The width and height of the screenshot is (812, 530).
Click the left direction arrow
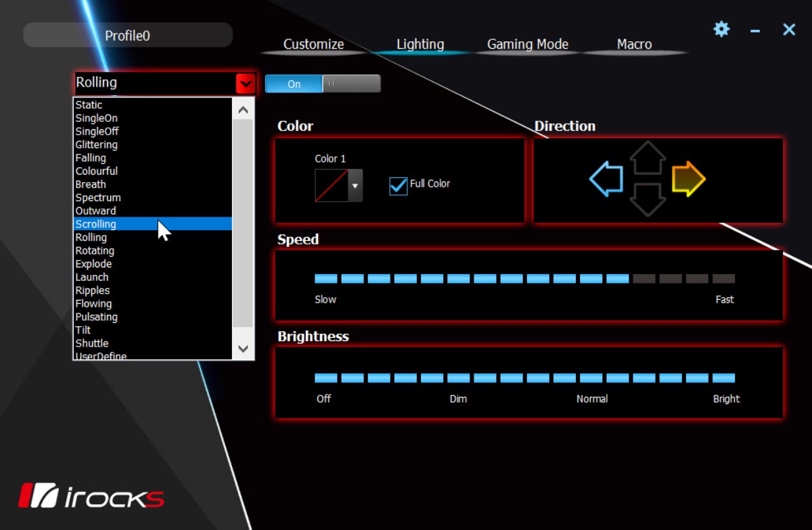click(606, 179)
